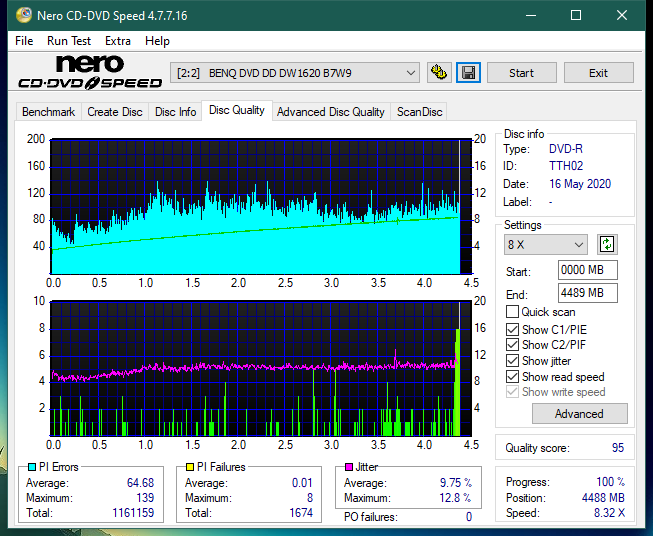Image resolution: width=653 pixels, height=536 pixels.
Task: Open the 8 X speed dropdown
Action: pos(546,244)
